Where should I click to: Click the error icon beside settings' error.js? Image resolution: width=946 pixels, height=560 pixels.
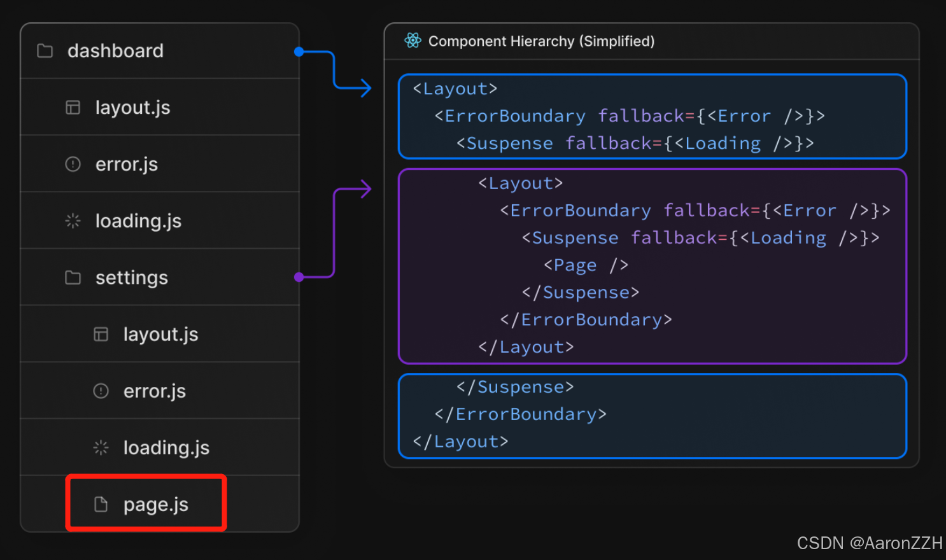pyautogui.click(x=101, y=391)
